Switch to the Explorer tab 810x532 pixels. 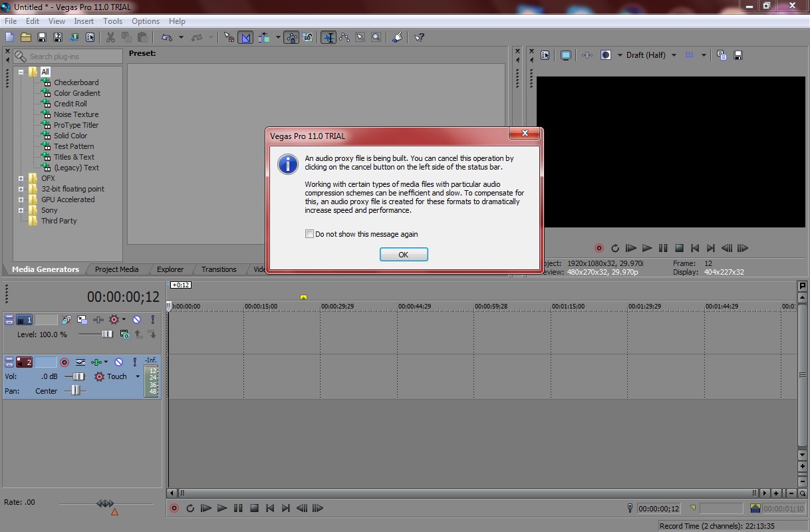pos(170,269)
